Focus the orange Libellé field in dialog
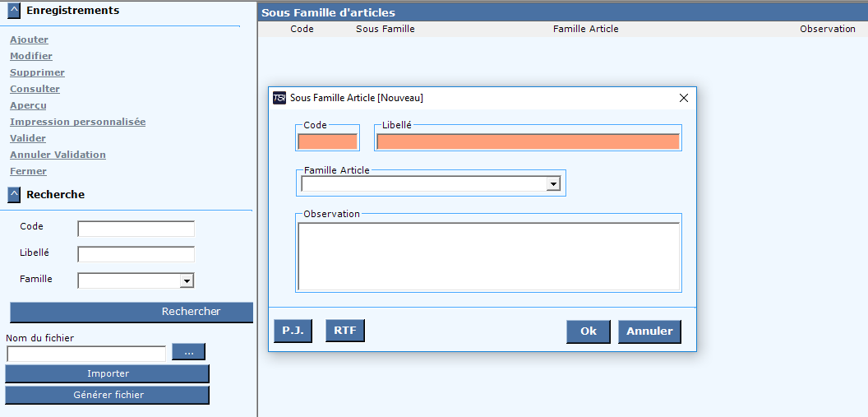The width and height of the screenshot is (868, 417). point(528,141)
